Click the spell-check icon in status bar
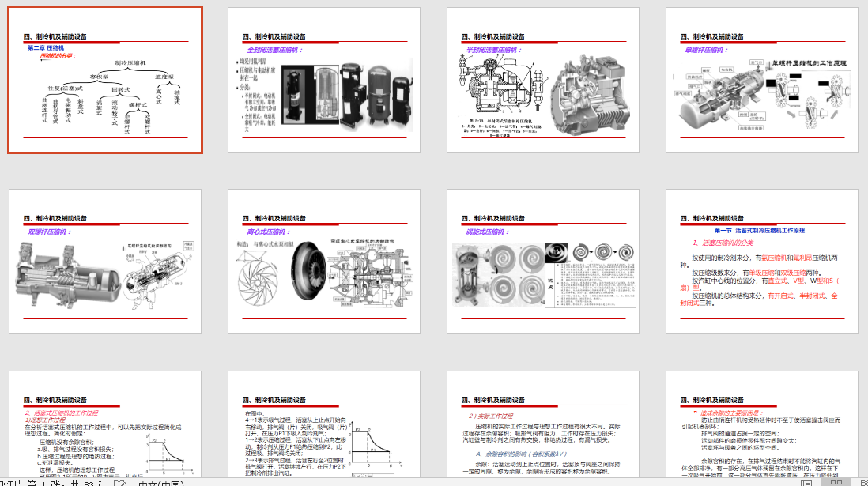The height and width of the screenshot is (486, 868). [119, 483]
